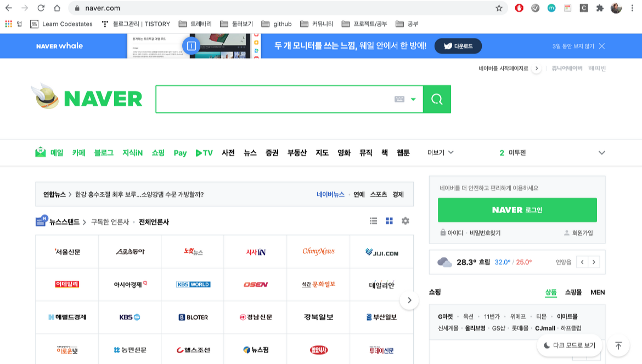Click arrow next to 네이버를 시작페이지로
The height and width of the screenshot is (364, 642).
536,69
